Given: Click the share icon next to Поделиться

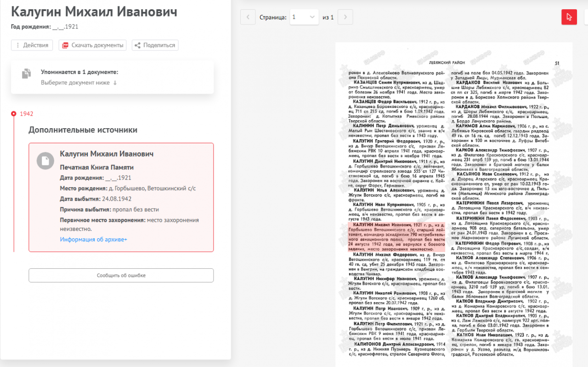Looking at the screenshot, I should click(137, 45).
